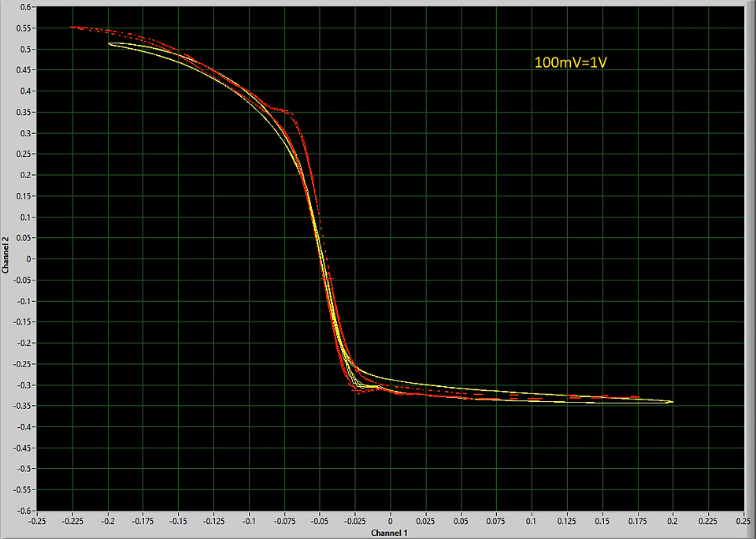Image resolution: width=756 pixels, height=539 pixels.
Task: Select the Channel 1 axis label
Action: point(389,533)
